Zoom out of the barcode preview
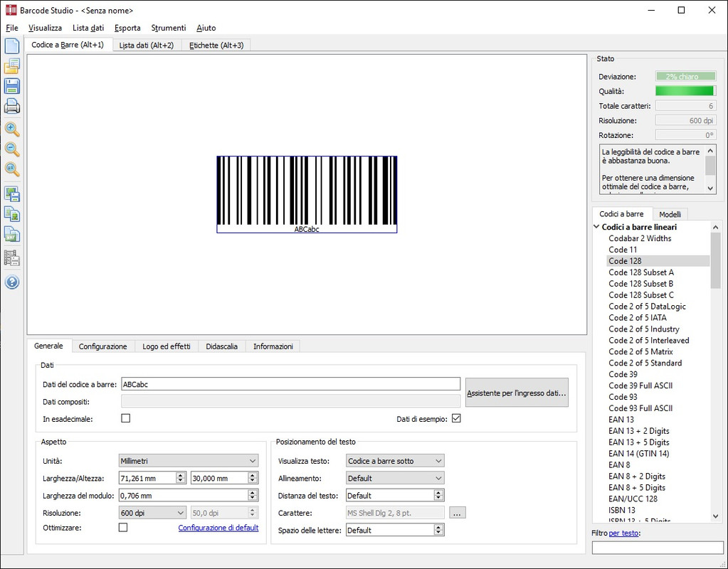 pyautogui.click(x=11, y=149)
